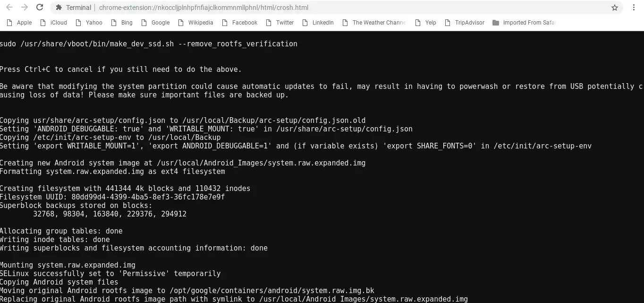Screen dimensions: 644x303
Task: Click the extension puzzle icon in address bar
Action: pyautogui.click(x=59, y=8)
